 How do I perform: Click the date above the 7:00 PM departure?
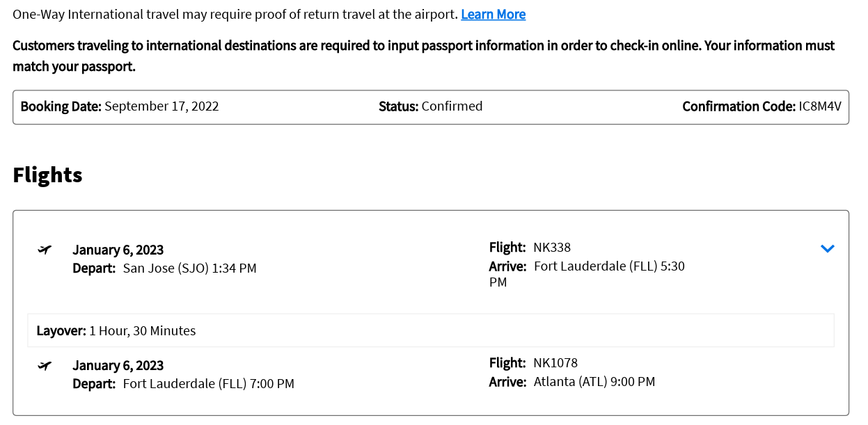pos(118,365)
